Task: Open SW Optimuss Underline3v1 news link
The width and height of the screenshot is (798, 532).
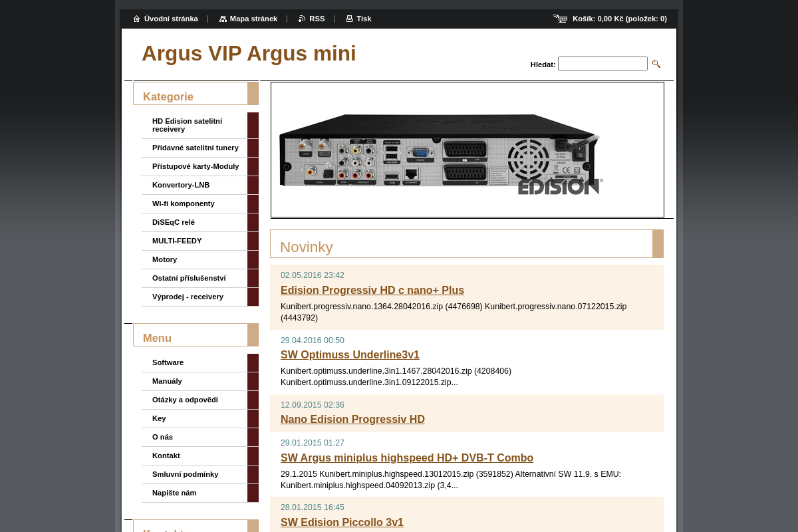Action: click(350, 354)
